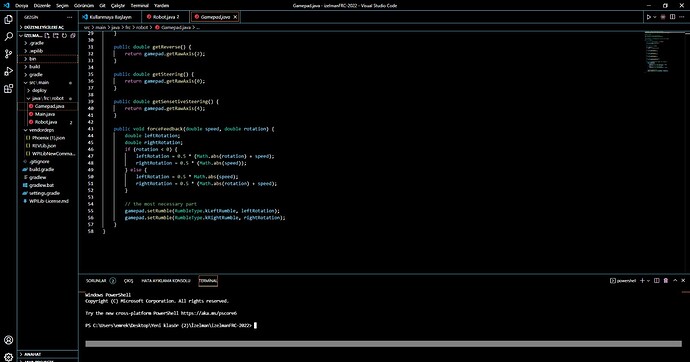This screenshot has height=362, width=690.
Task: Click the gray horizontal scrollbar in terminal
Action: (x=383, y=344)
